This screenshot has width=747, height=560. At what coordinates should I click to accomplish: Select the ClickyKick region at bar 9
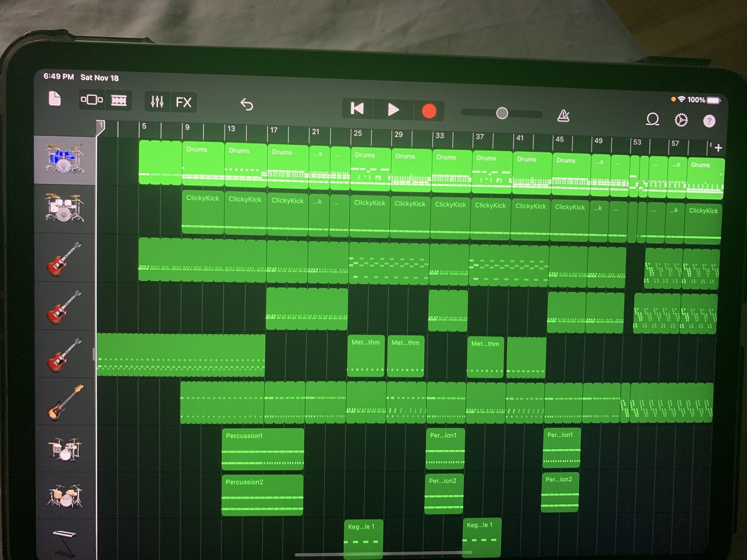tap(203, 212)
